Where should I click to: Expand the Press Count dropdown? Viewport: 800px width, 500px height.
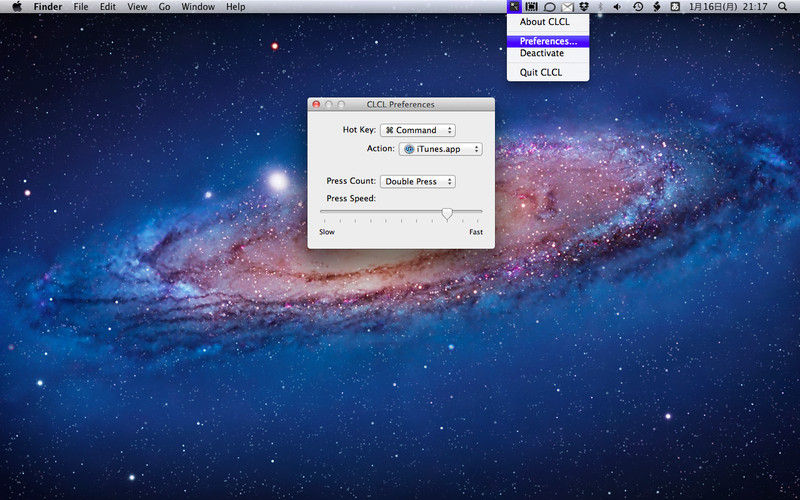click(x=418, y=182)
